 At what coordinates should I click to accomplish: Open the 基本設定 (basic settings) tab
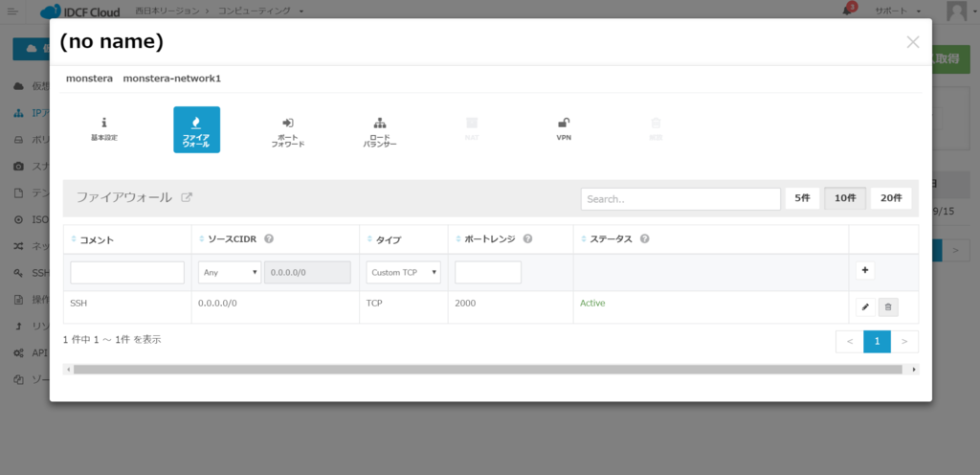pos(103,129)
